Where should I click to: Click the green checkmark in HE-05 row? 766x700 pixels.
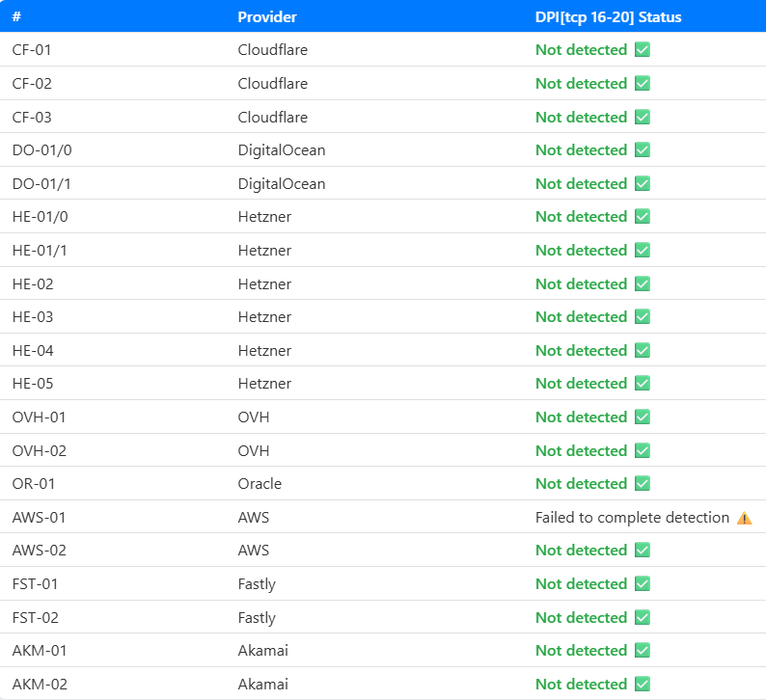tap(643, 384)
